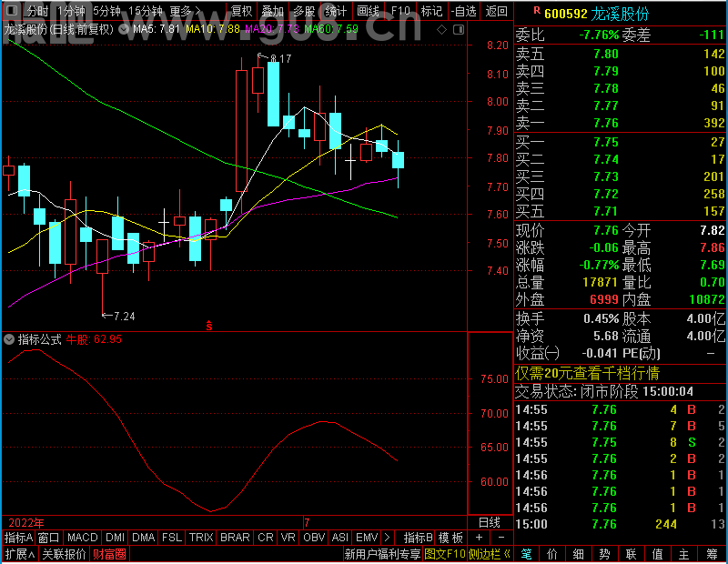The height and width of the screenshot is (564, 728).
Task: Open 图文F10 info
Action: tap(445, 554)
